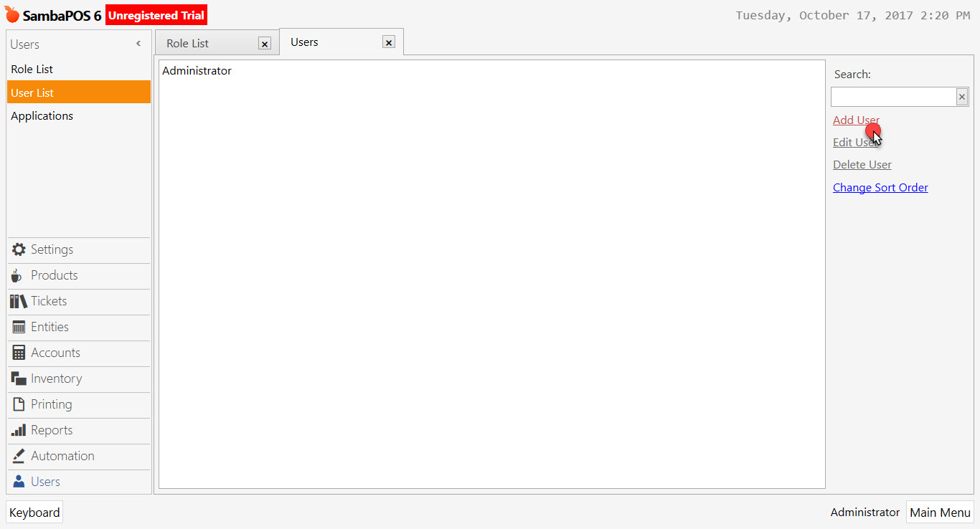This screenshot has width=980, height=529.
Task: Open Settings via the gear icon
Action: pyautogui.click(x=19, y=249)
